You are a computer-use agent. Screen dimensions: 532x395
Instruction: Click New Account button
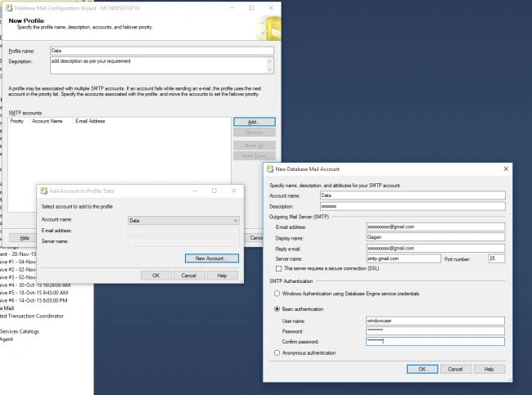(x=212, y=258)
